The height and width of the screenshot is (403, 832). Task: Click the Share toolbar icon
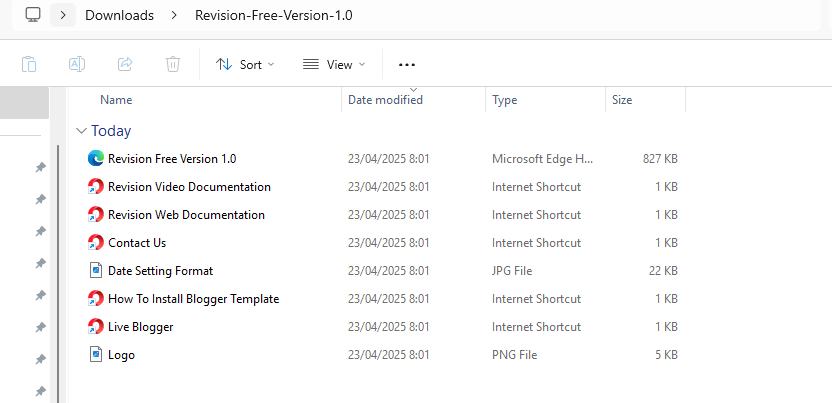[125, 64]
